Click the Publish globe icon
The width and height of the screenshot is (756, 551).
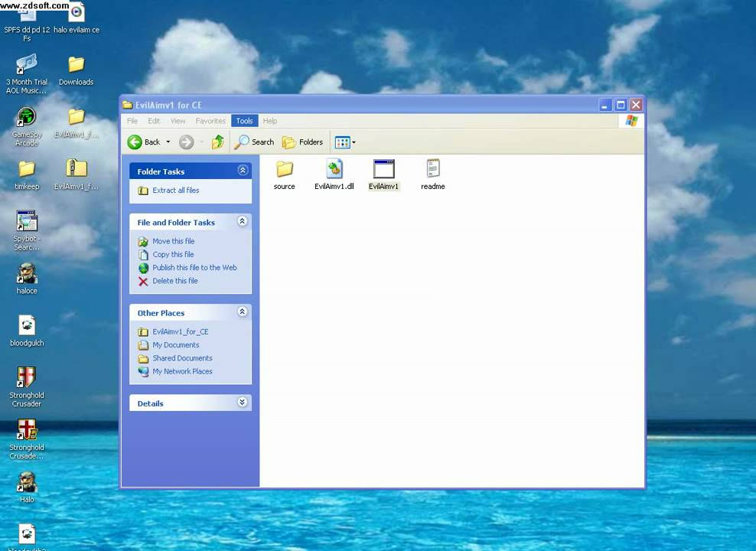click(143, 268)
